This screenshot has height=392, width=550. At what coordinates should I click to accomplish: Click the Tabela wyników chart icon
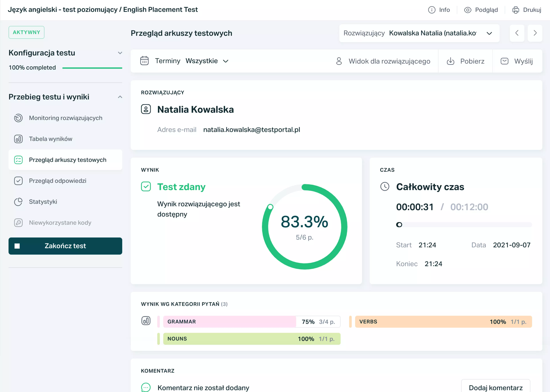point(18,139)
